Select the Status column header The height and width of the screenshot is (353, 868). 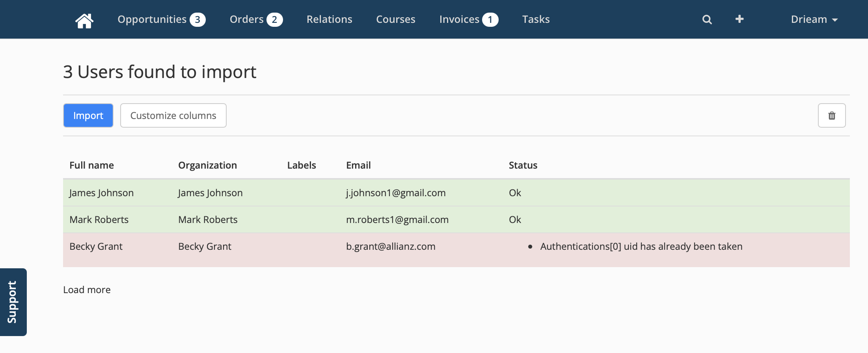pos(523,165)
